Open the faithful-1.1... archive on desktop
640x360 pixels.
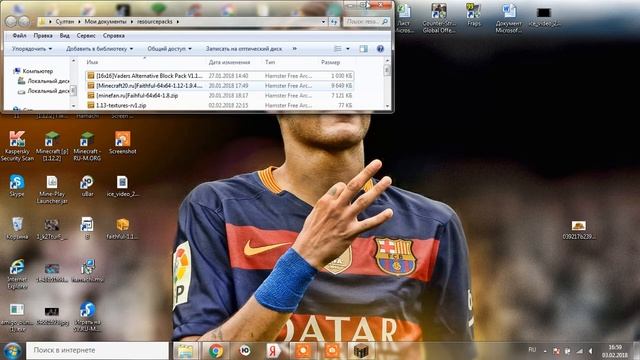click(122, 228)
